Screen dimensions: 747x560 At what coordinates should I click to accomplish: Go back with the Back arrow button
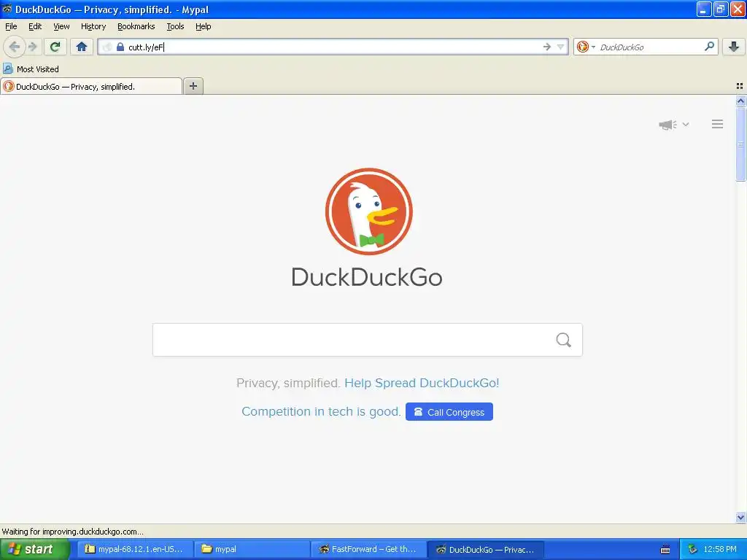click(15, 47)
